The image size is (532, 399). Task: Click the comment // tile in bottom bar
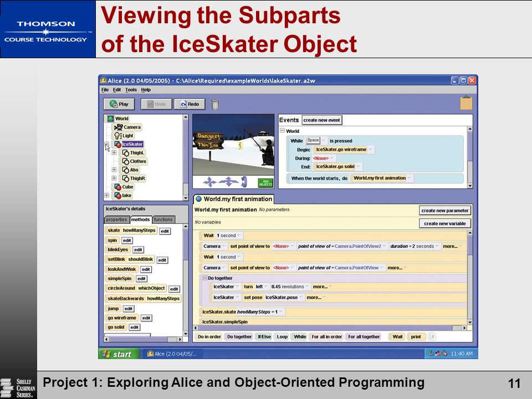432,336
